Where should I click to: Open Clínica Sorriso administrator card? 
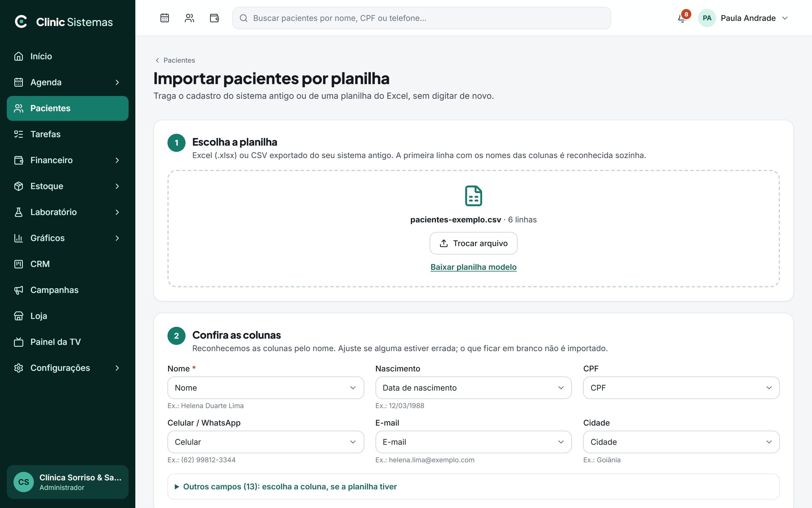coord(67,482)
